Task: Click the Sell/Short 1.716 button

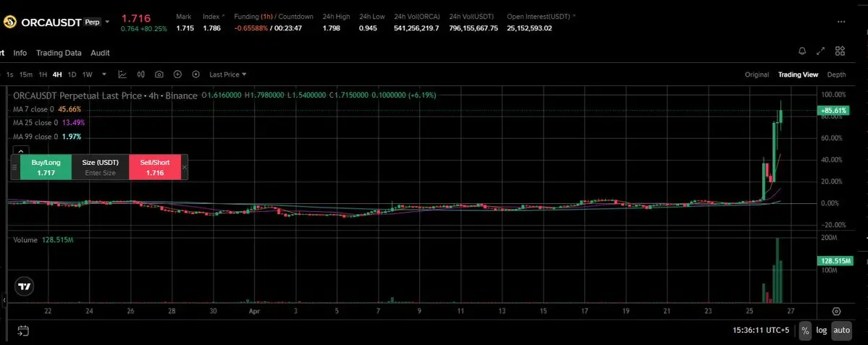Action: (155, 167)
